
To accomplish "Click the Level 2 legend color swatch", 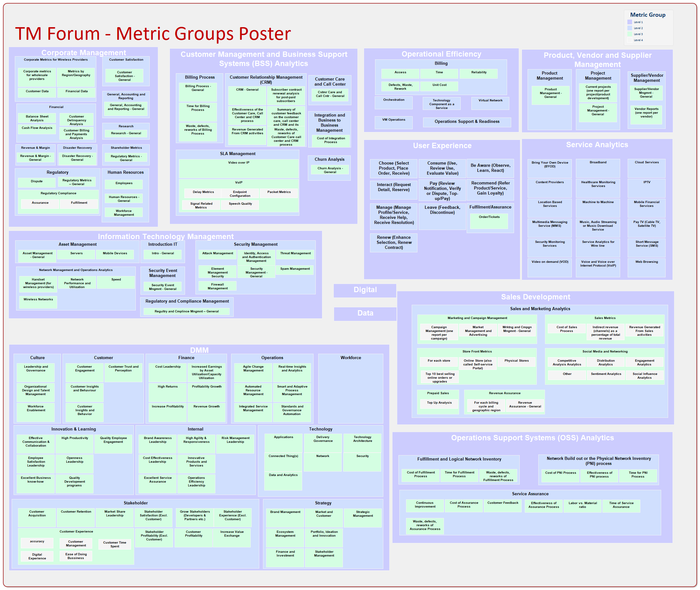I will click(x=630, y=28).
